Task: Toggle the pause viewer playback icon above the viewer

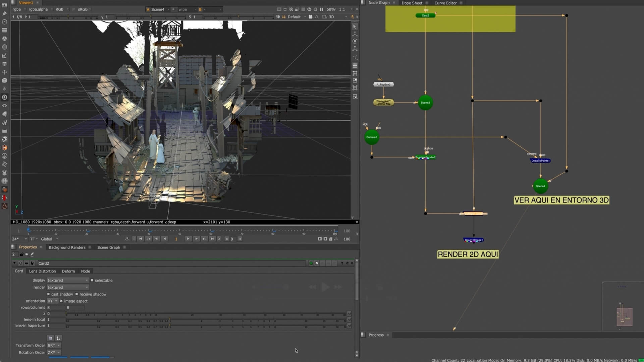Action: (322, 9)
